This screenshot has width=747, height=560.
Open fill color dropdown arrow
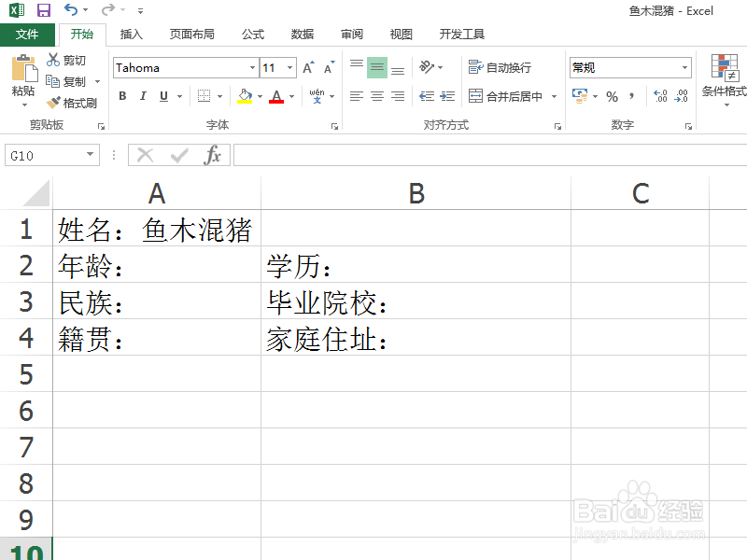pyautogui.click(x=261, y=97)
